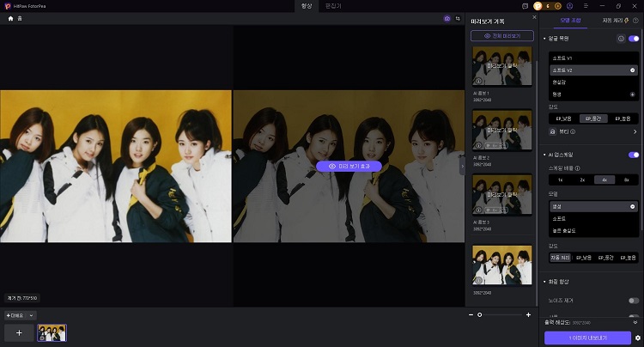
Task: Close the 미리보기 기록 preview history panel
Action: pos(534,17)
